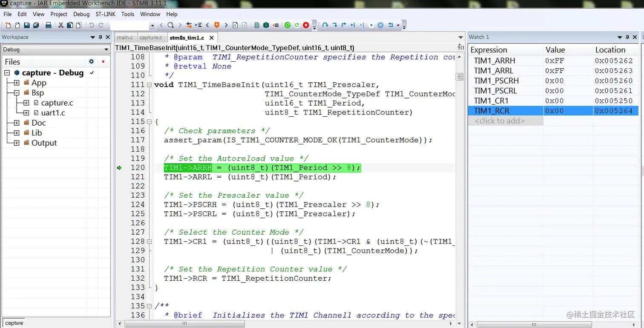The width and height of the screenshot is (644, 328).
Task: Expand the Output folder node
Action: [x=16, y=143]
